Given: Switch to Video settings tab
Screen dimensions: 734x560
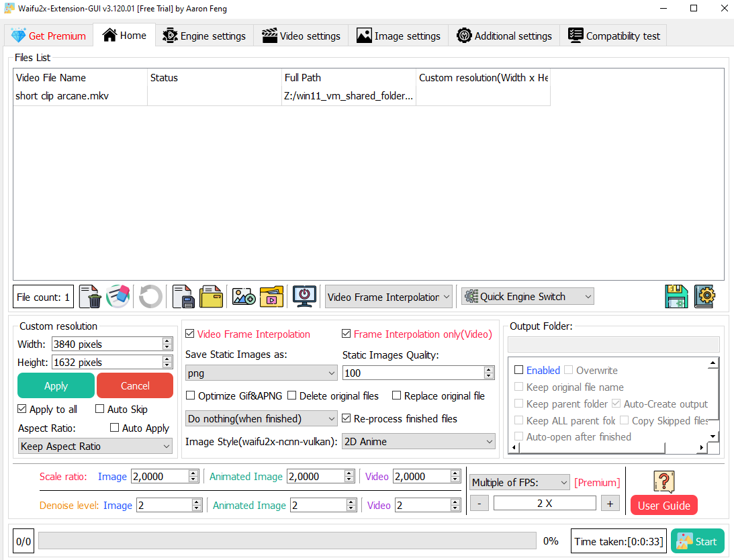Looking at the screenshot, I should [x=301, y=36].
